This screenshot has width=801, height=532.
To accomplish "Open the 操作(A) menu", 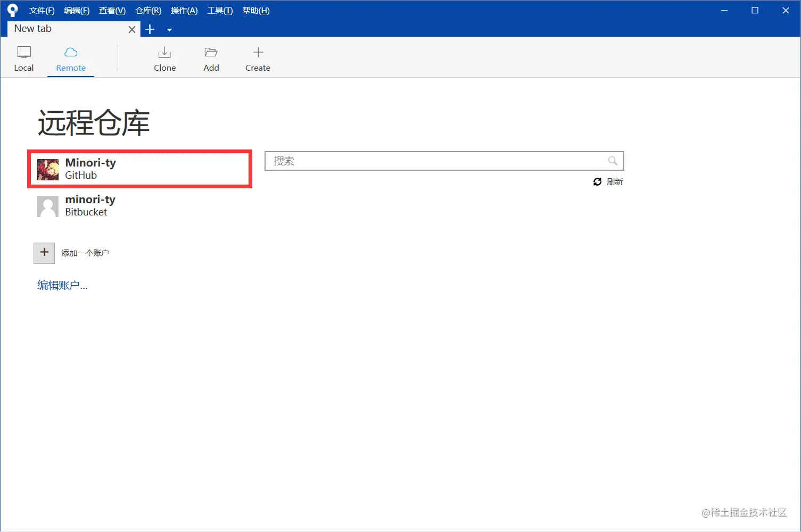I will 184,11.
